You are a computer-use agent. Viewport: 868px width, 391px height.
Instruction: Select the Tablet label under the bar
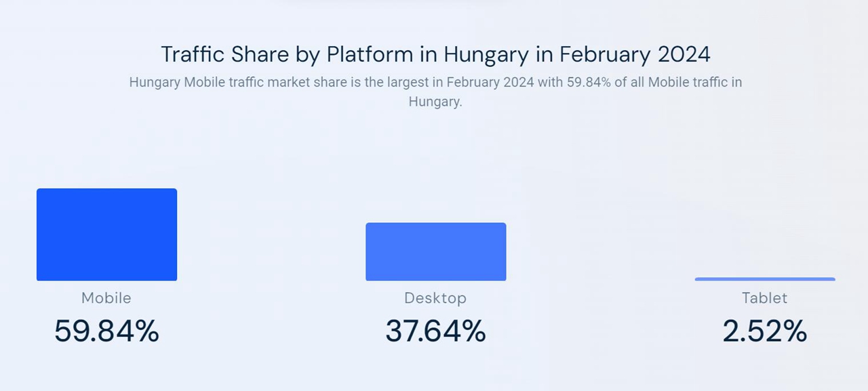coord(765,297)
